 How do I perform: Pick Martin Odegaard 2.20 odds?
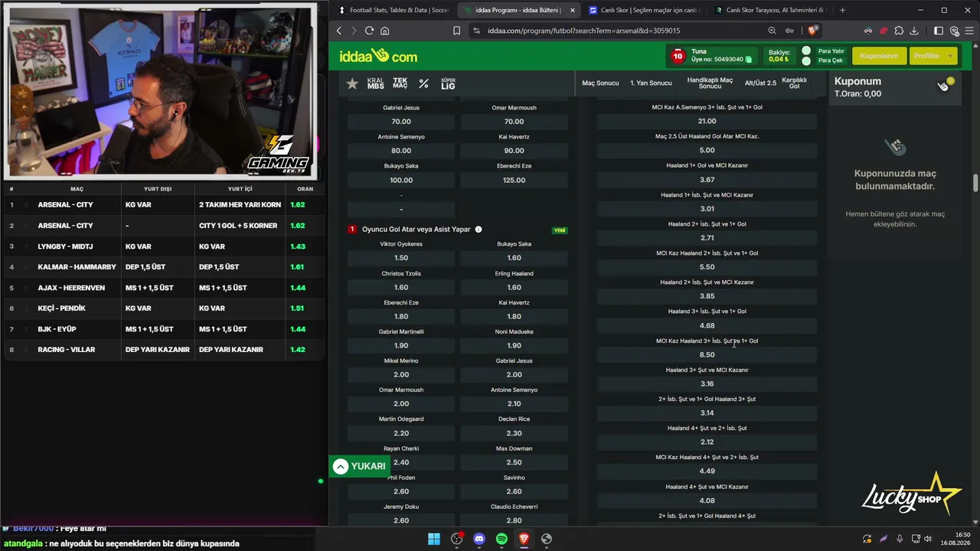coord(401,433)
